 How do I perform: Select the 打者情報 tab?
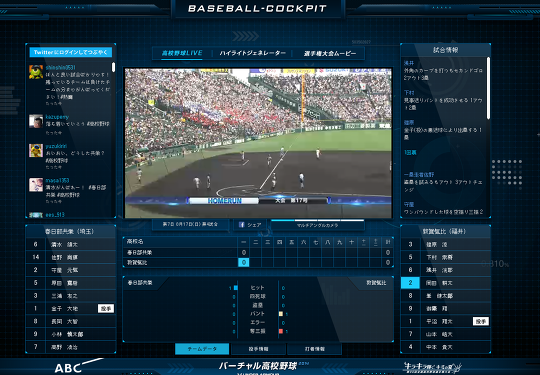pos(314,349)
